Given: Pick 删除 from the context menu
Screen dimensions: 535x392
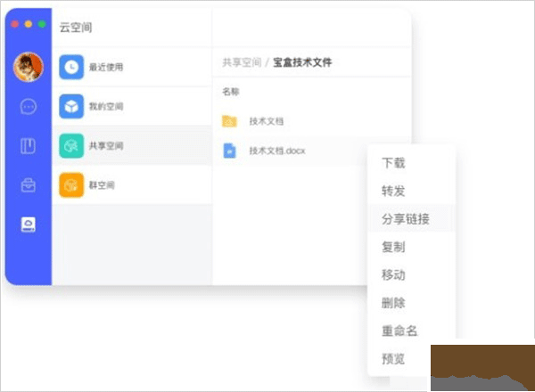Looking at the screenshot, I should click(393, 303).
